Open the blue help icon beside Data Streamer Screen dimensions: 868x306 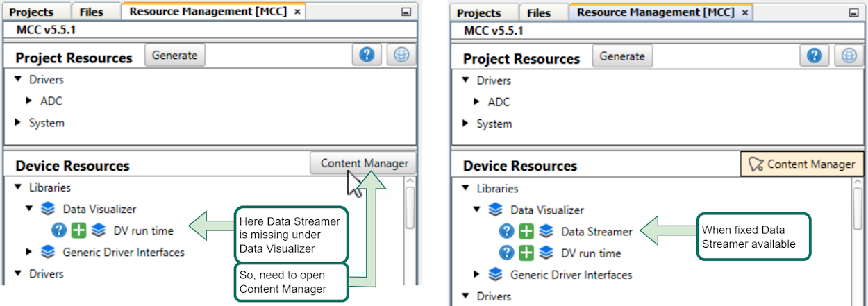coord(507,232)
